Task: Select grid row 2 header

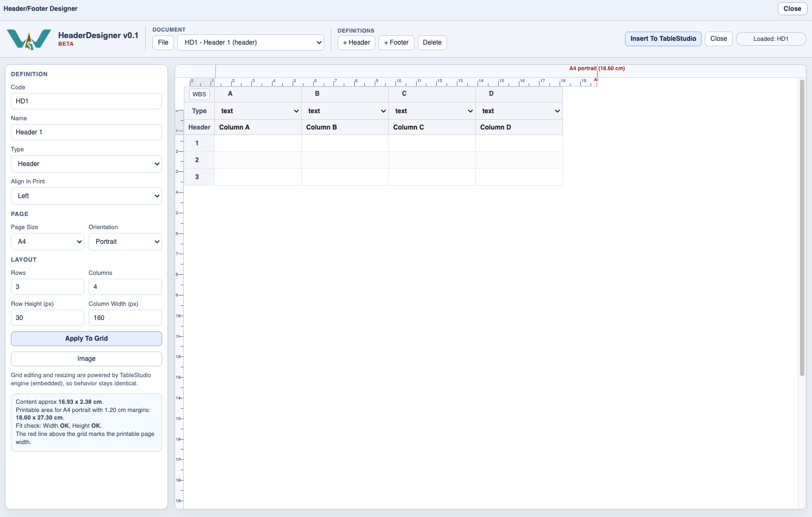Action: [x=200, y=160]
